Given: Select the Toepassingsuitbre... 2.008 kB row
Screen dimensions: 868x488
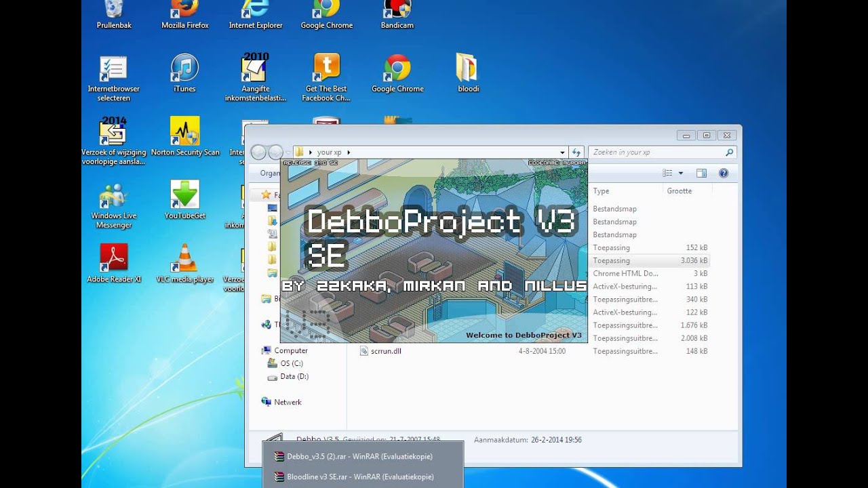Looking at the screenshot, I should 650,338.
